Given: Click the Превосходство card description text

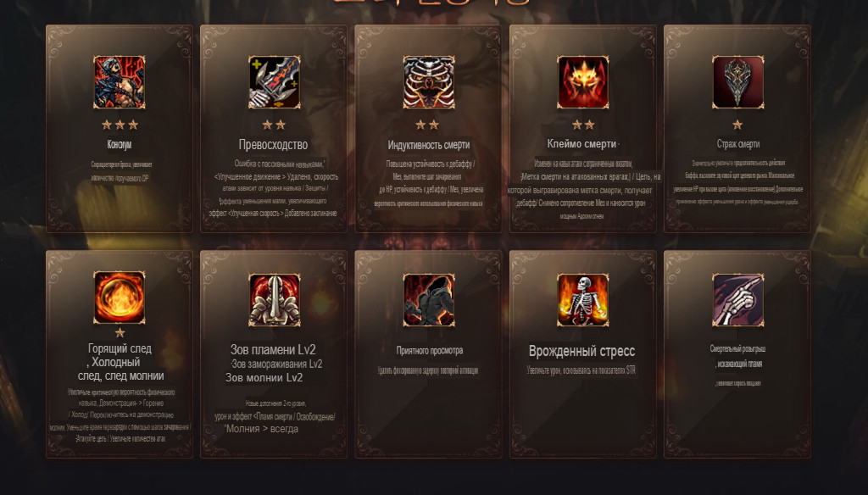Looking at the screenshot, I should [x=273, y=188].
